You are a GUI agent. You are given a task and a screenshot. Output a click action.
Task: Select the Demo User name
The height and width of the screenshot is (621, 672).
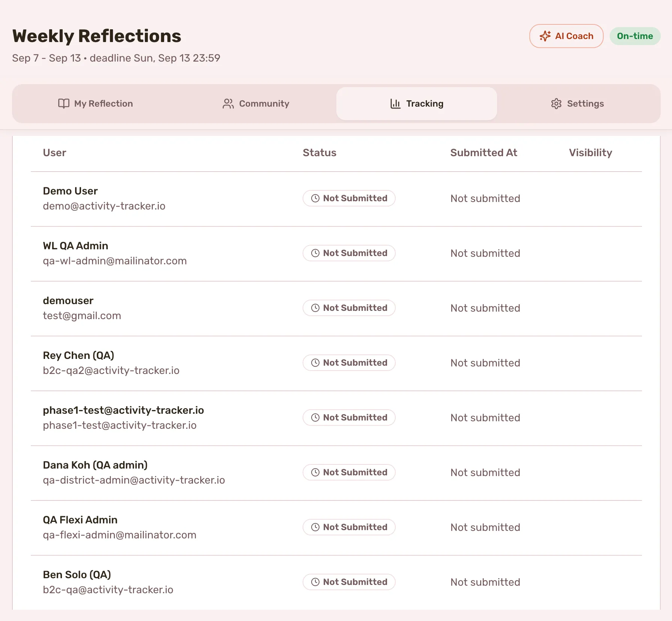(70, 191)
